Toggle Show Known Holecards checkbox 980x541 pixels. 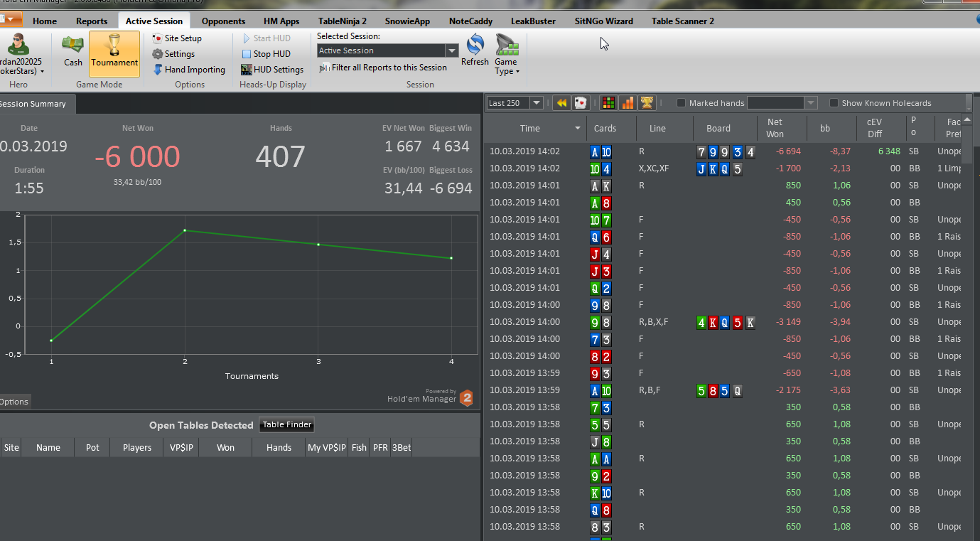coord(834,103)
